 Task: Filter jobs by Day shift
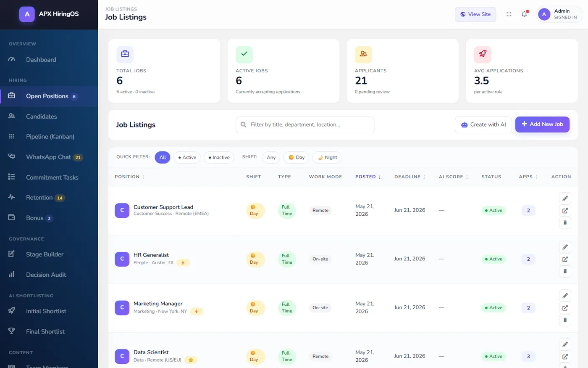[297, 157]
